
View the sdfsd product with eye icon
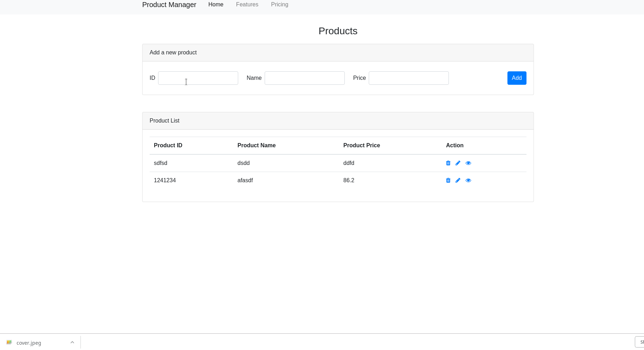coord(468,163)
